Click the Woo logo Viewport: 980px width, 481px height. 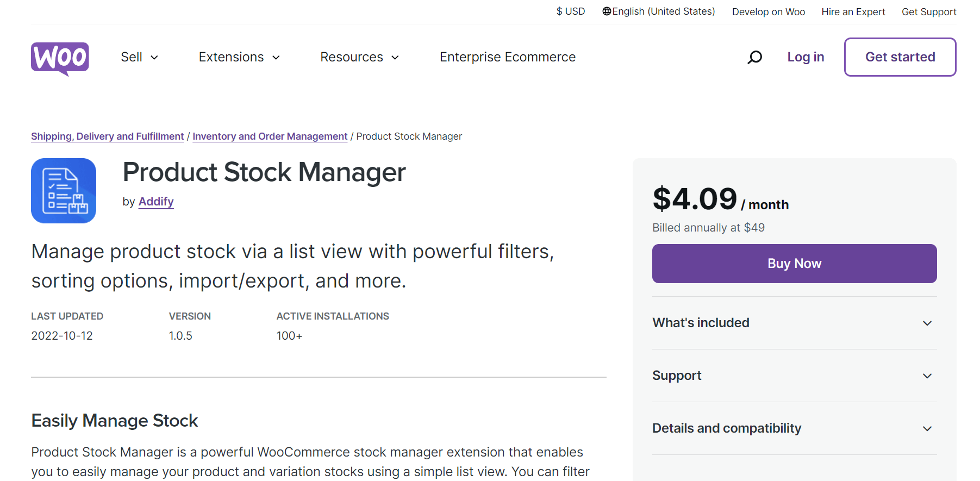click(60, 58)
